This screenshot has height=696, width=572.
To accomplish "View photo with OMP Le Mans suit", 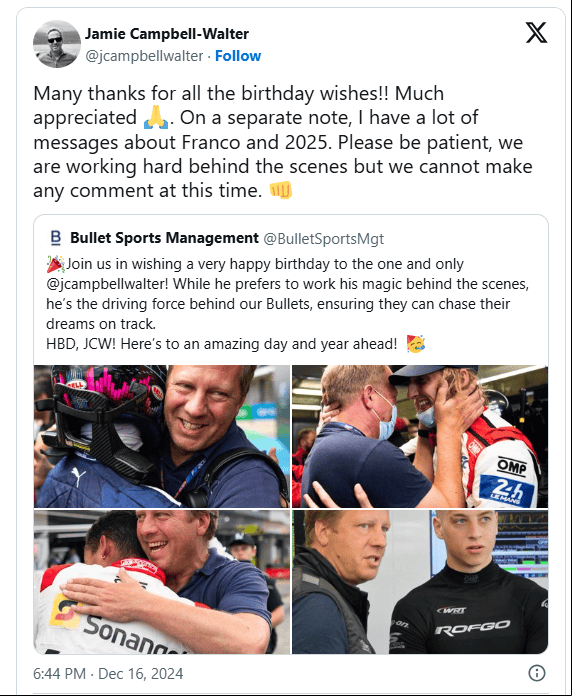I will click(420, 436).
